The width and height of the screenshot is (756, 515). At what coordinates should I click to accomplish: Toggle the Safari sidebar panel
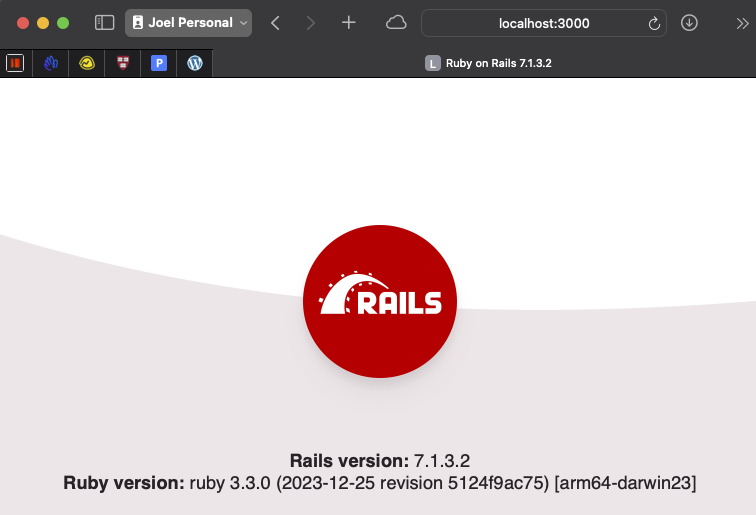104,22
